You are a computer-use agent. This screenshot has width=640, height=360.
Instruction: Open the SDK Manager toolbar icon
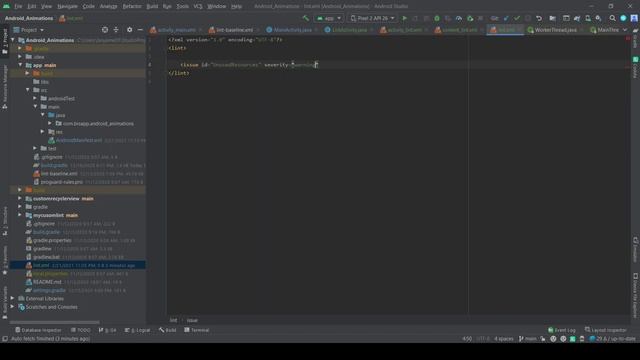(x=598, y=18)
